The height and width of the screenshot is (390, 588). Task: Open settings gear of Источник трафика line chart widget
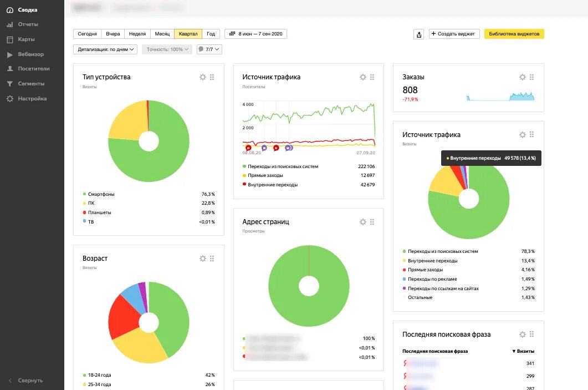click(x=363, y=77)
